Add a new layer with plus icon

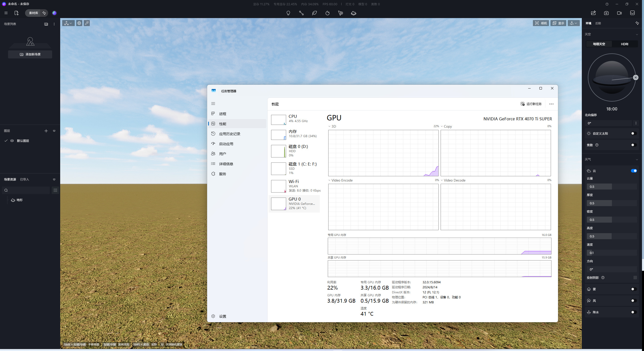pos(46,131)
